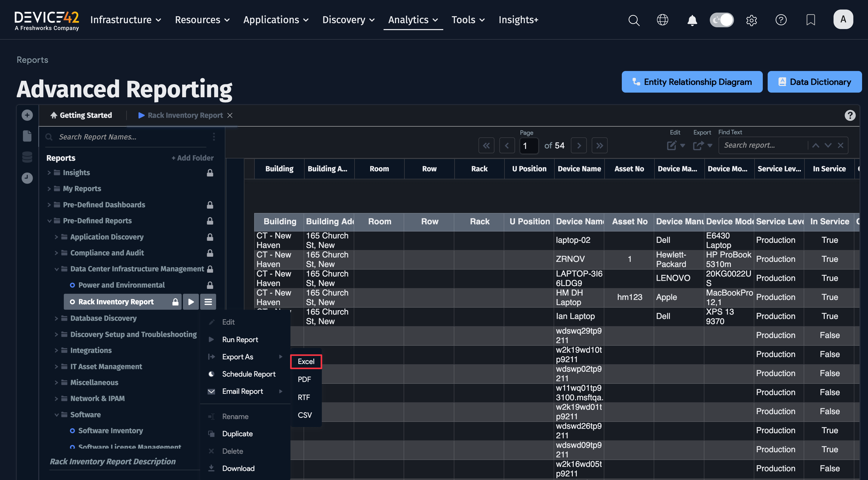Run Rack Inventory Report with play icon

pyautogui.click(x=191, y=302)
